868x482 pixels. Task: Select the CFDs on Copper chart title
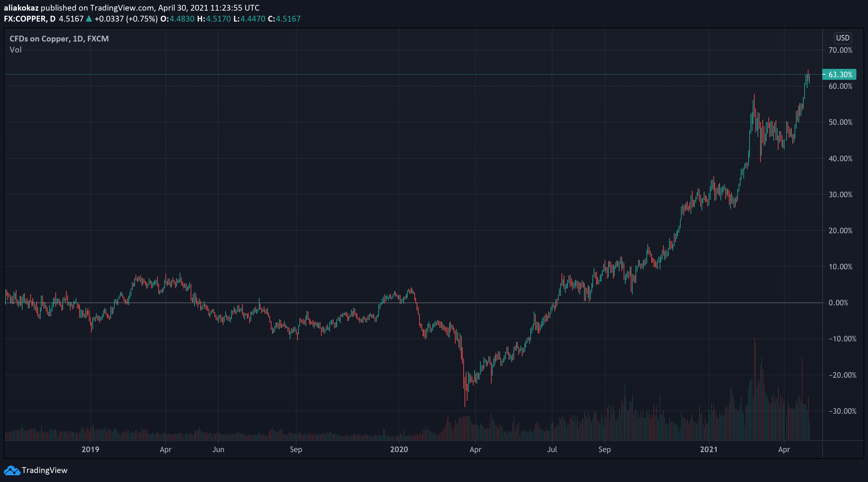tap(59, 39)
